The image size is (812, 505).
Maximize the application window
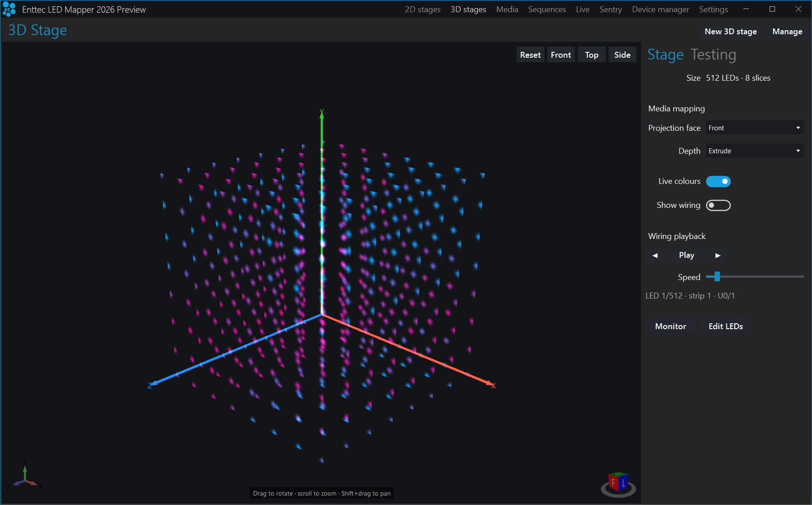tap(772, 9)
